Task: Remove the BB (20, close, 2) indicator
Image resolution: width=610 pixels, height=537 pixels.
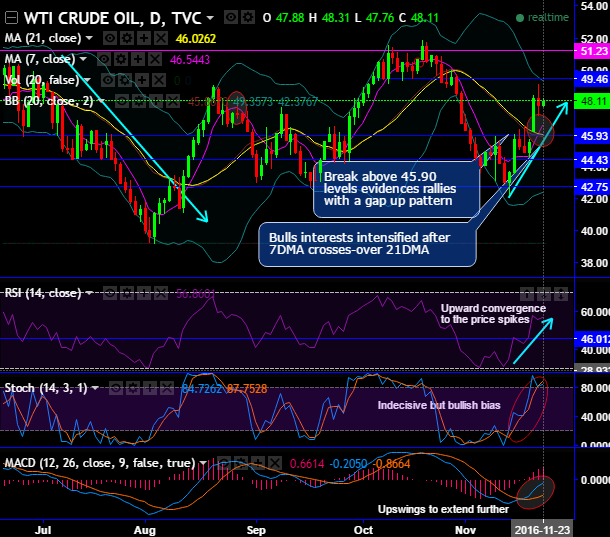Action: (x=173, y=102)
